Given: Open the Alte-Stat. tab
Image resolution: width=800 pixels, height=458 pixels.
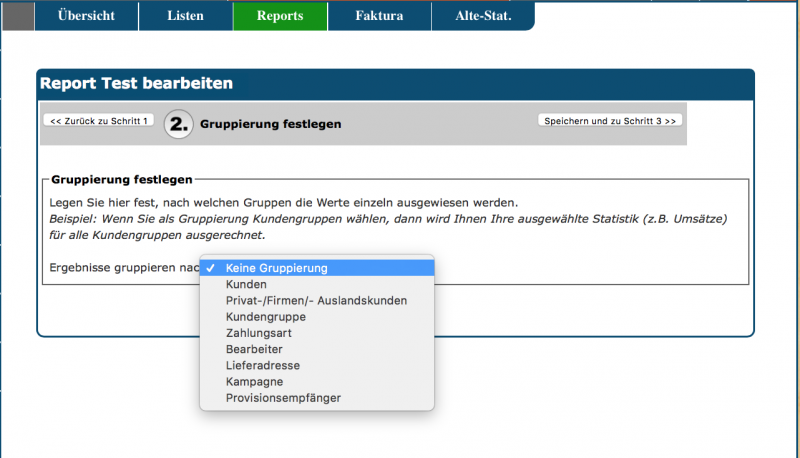Looking at the screenshot, I should coord(483,16).
